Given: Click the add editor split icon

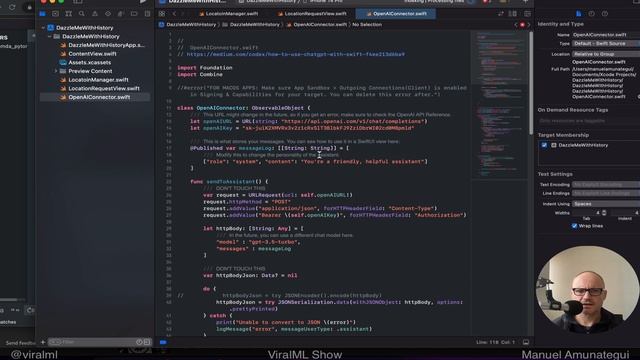Looking at the screenshot, I should (527, 14).
